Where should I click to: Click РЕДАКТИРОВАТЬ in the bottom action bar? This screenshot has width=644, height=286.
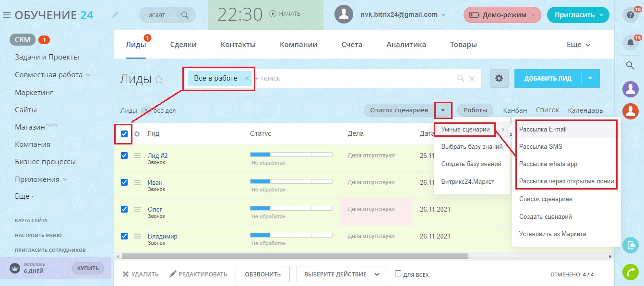(198, 274)
